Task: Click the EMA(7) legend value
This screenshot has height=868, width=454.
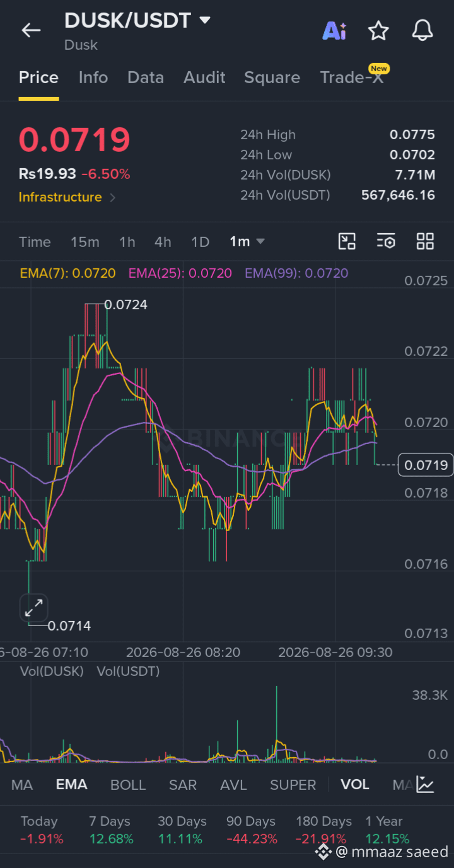Action: click(x=68, y=273)
